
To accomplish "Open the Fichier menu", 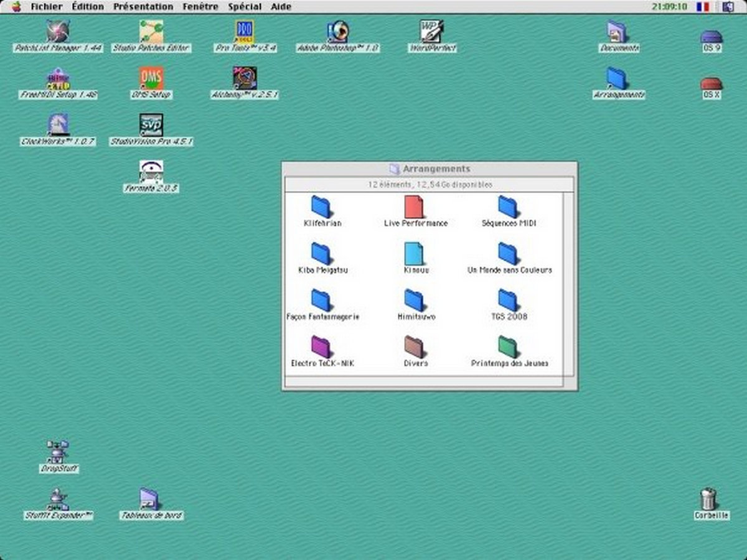I will point(47,7).
